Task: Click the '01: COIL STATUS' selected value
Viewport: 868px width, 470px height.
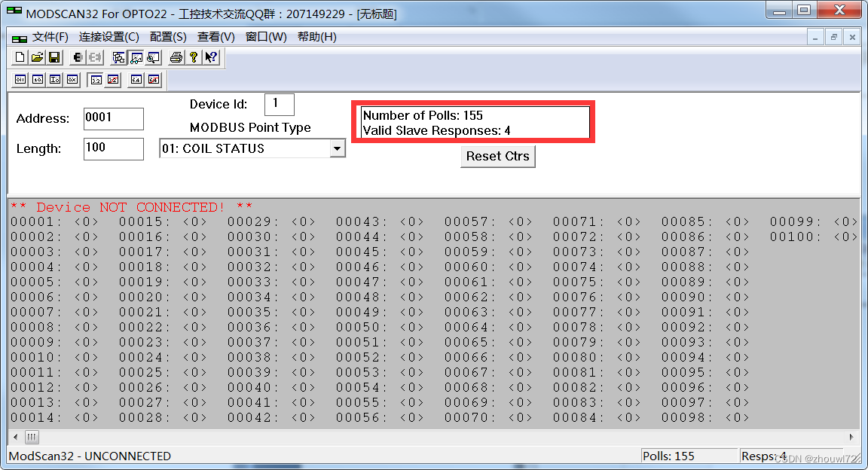Action: pos(213,148)
